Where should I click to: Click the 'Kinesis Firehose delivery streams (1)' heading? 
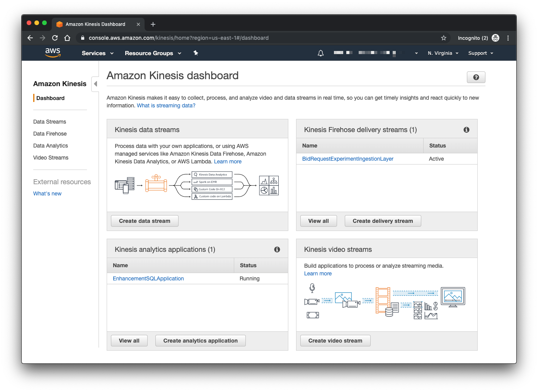pyautogui.click(x=360, y=130)
